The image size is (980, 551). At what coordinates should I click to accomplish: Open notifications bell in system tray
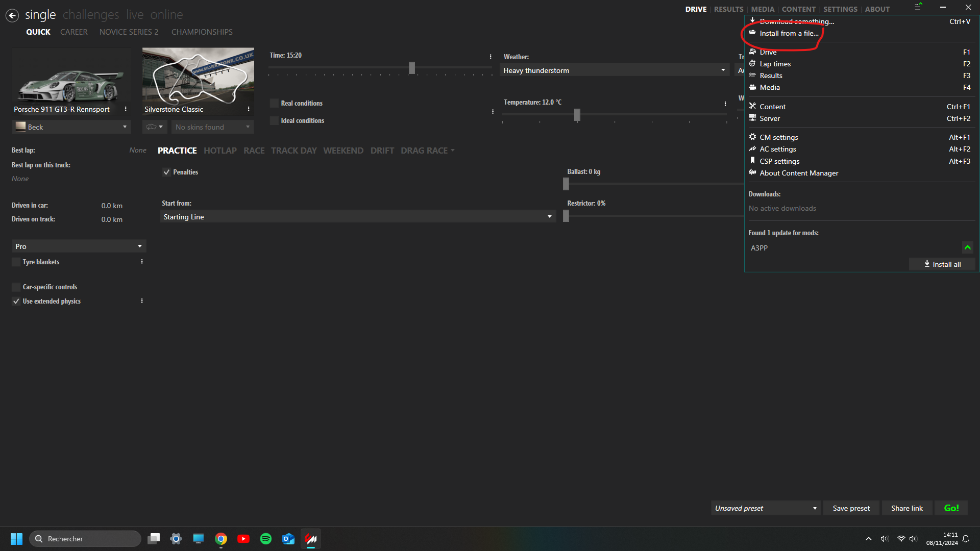966,539
